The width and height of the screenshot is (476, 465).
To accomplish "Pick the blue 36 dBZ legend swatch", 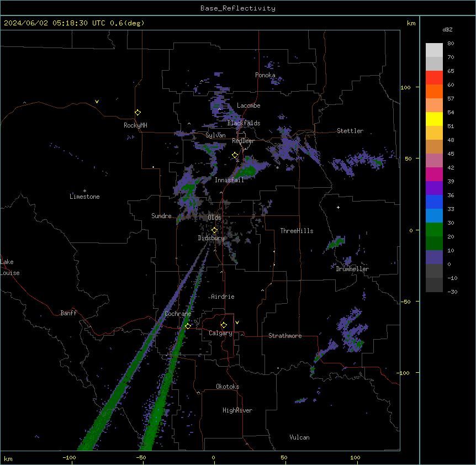I will coord(434,202).
